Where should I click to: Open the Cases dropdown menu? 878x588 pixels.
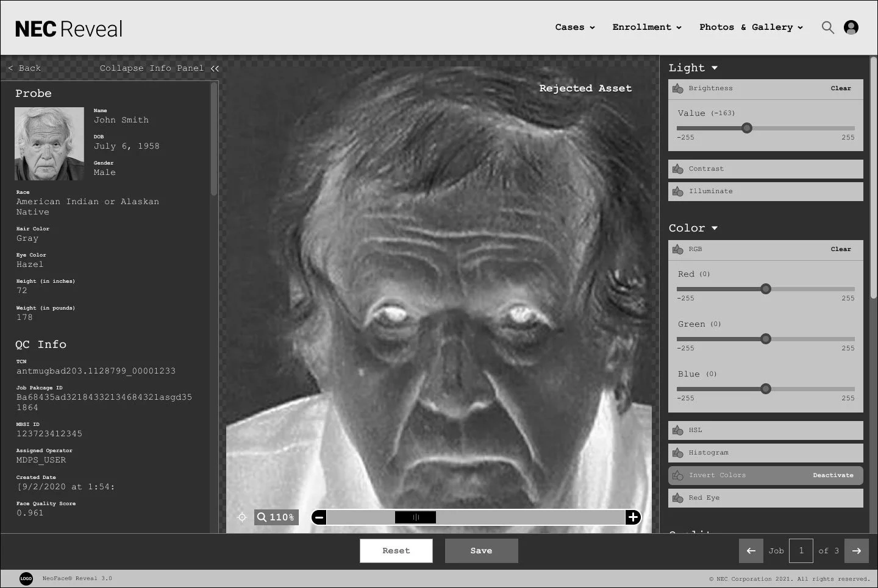[574, 27]
